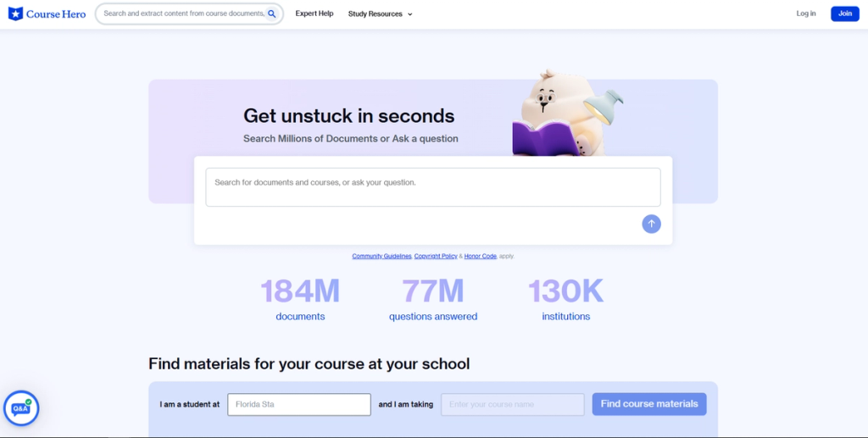Click the Get unstuck in seconds heading
The height and width of the screenshot is (438, 868).
pyautogui.click(x=348, y=116)
